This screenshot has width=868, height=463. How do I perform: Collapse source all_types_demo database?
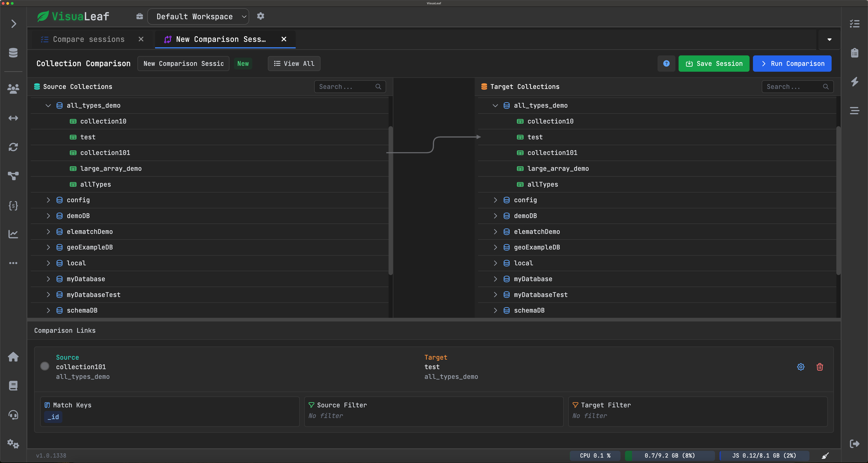[x=48, y=106]
